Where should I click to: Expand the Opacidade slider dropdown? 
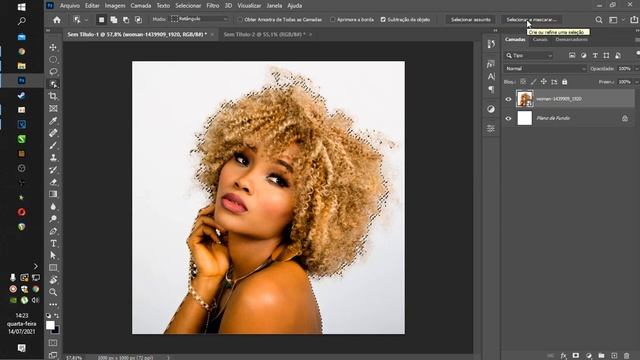tap(636, 69)
